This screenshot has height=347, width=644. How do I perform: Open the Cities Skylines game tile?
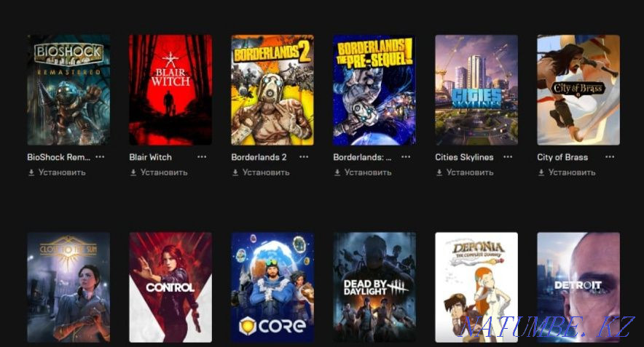click(476, 89)
